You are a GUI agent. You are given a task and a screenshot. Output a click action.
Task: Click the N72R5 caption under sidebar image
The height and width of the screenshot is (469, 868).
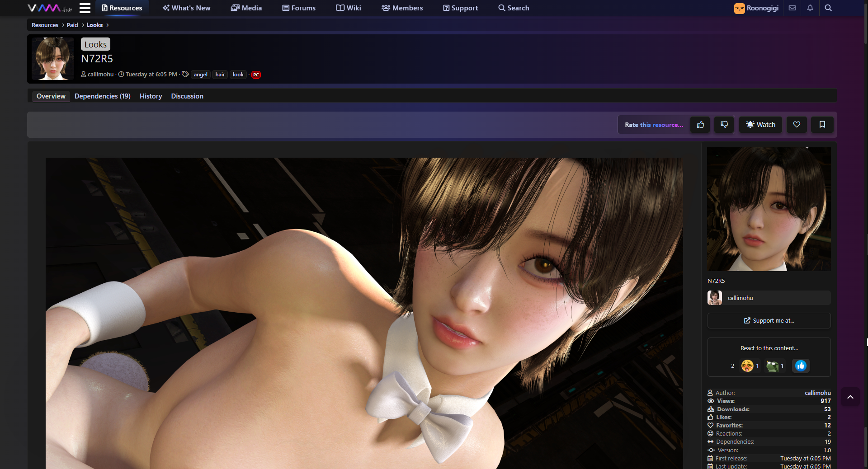click(x=716, y=281)
